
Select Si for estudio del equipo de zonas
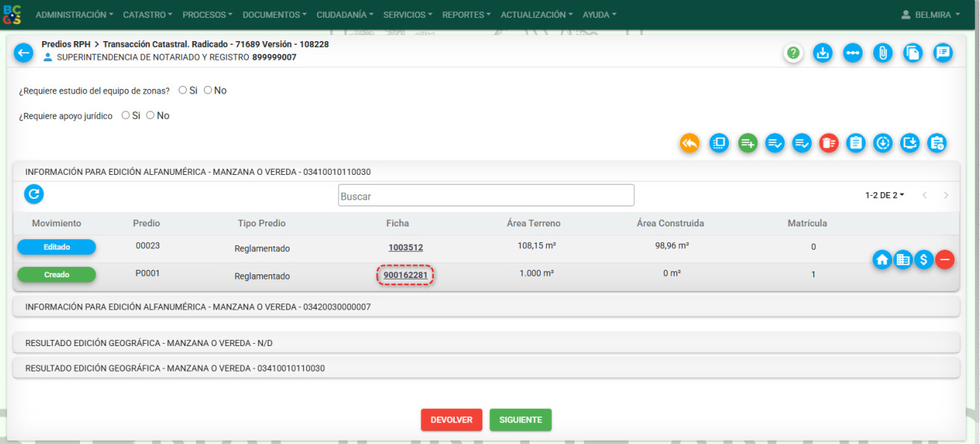coord(182,90)
